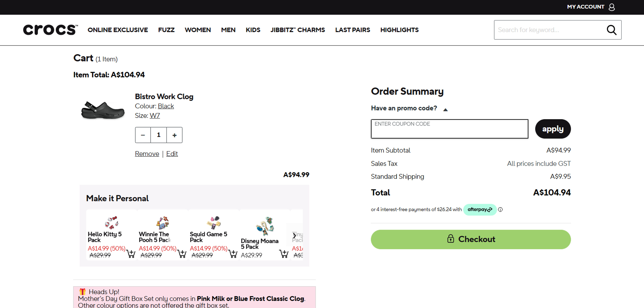The image size is (644, 308).
Task: Open the Women menu
Action: pos(198,30)
